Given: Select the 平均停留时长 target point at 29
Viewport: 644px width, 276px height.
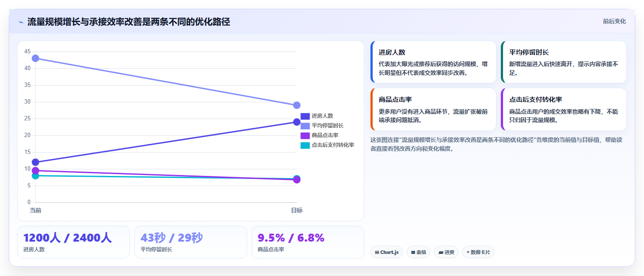Looking at the screenshot, I should [x=297, y=105].
